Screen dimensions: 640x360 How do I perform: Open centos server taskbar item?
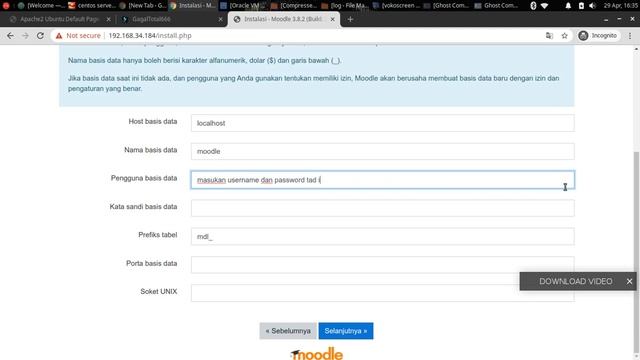tap(92, 6)
